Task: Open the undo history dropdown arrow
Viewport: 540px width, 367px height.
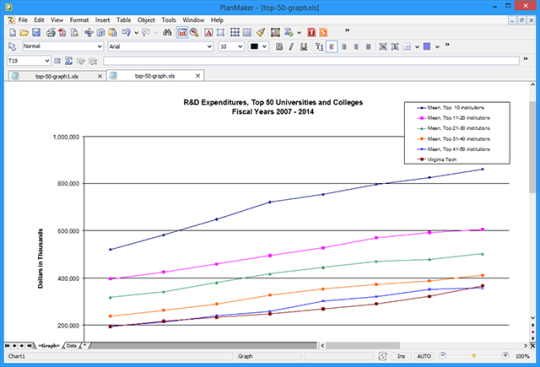Action: (x=136, y=33)
